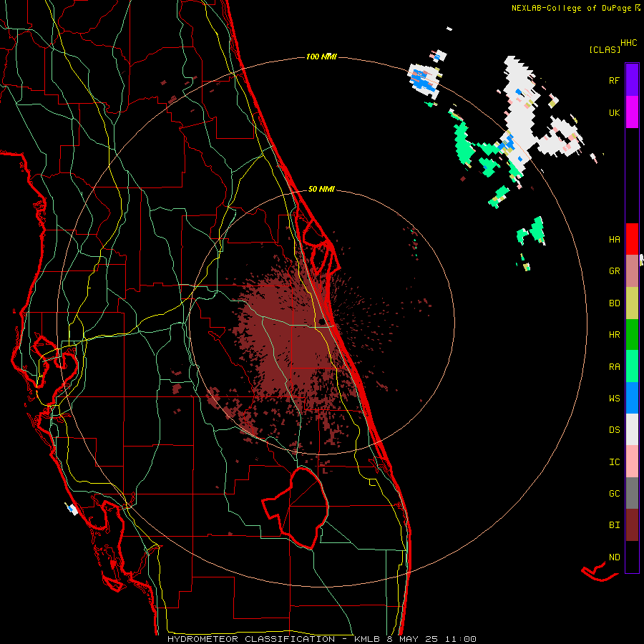Click the small echo off the southwest Gulf coast

72,509
